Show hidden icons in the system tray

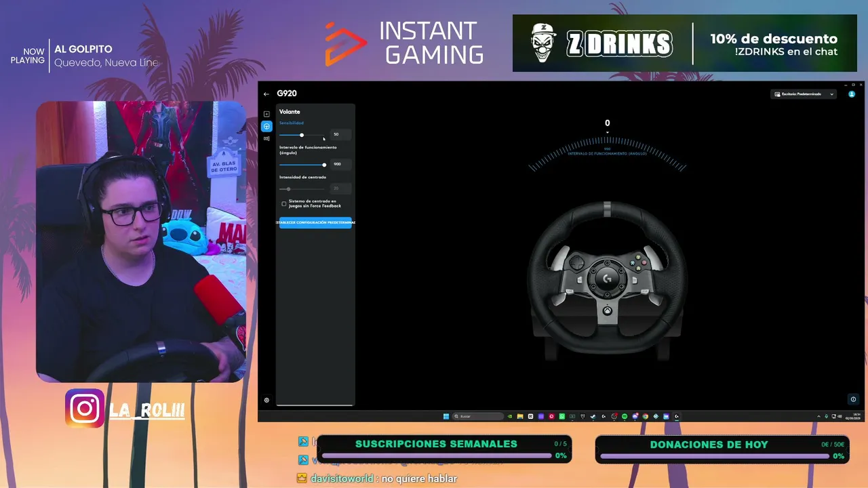818,416
